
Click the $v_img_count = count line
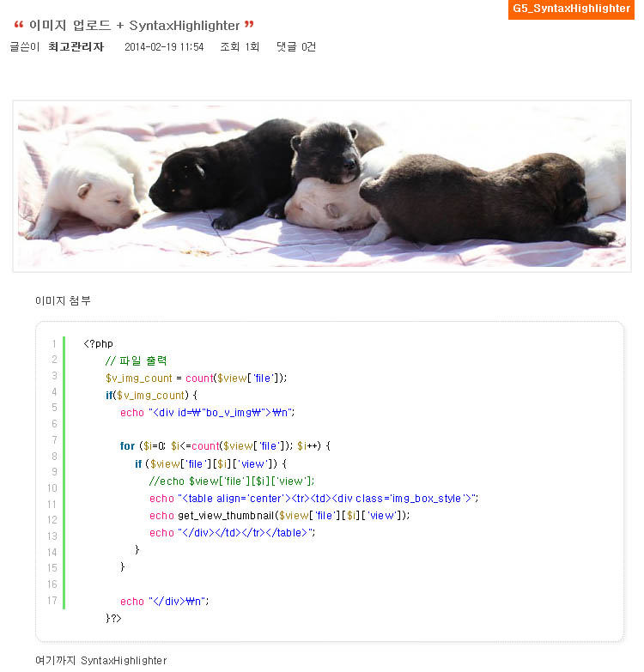[x=196, y=378]
